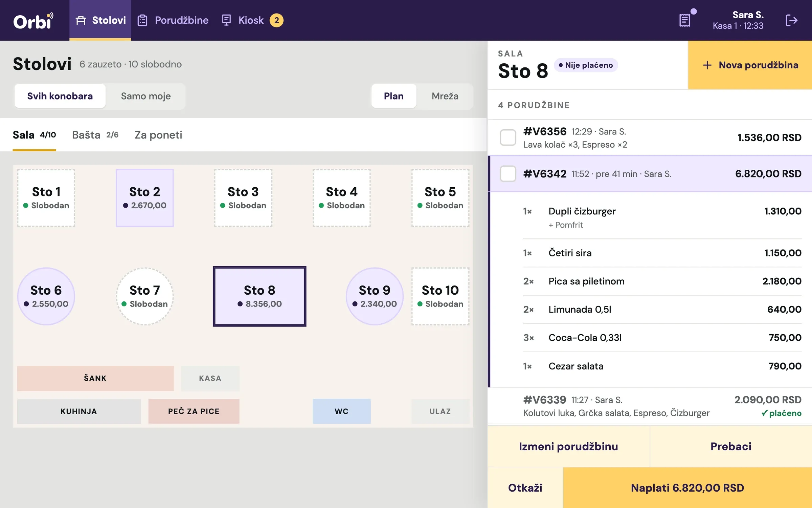Viewport: 812px width, 508px height.
Task: Check the box for order #V6342
Action: [508, 174]
